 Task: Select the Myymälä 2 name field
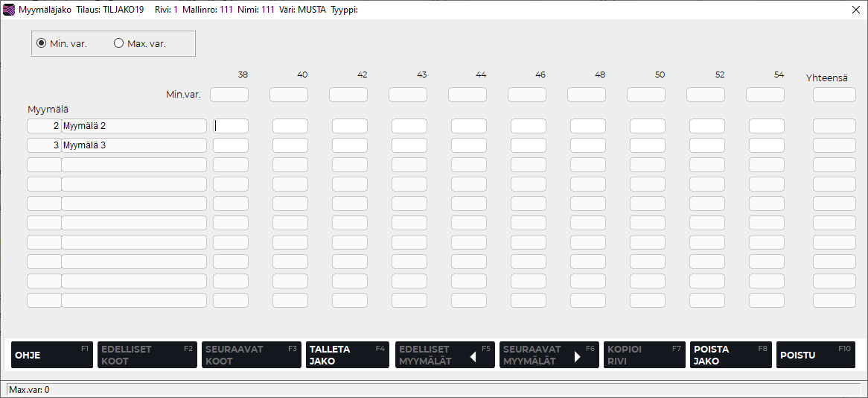(134, 126)
